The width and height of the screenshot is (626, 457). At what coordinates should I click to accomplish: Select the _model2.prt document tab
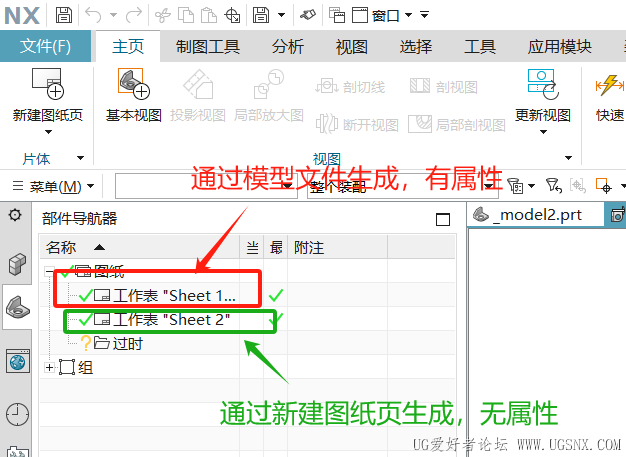pyautogui.click(x=536, y=215)
